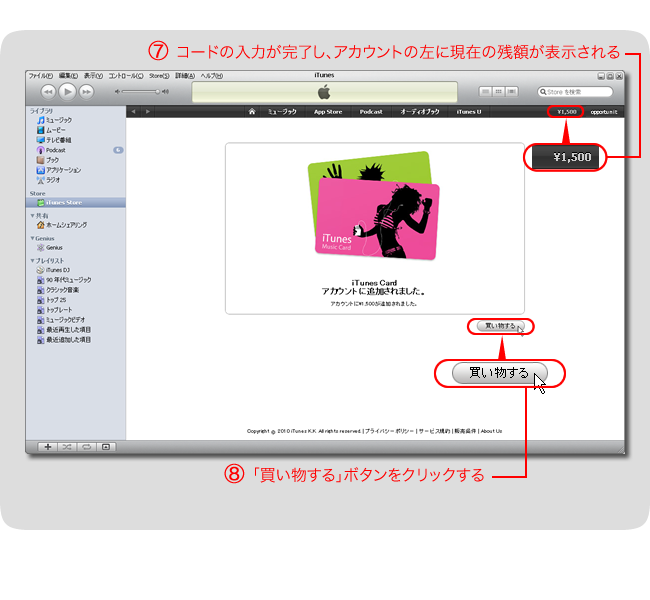
Task: Collapse the プレイリスト section
Action: click(32, 261)
